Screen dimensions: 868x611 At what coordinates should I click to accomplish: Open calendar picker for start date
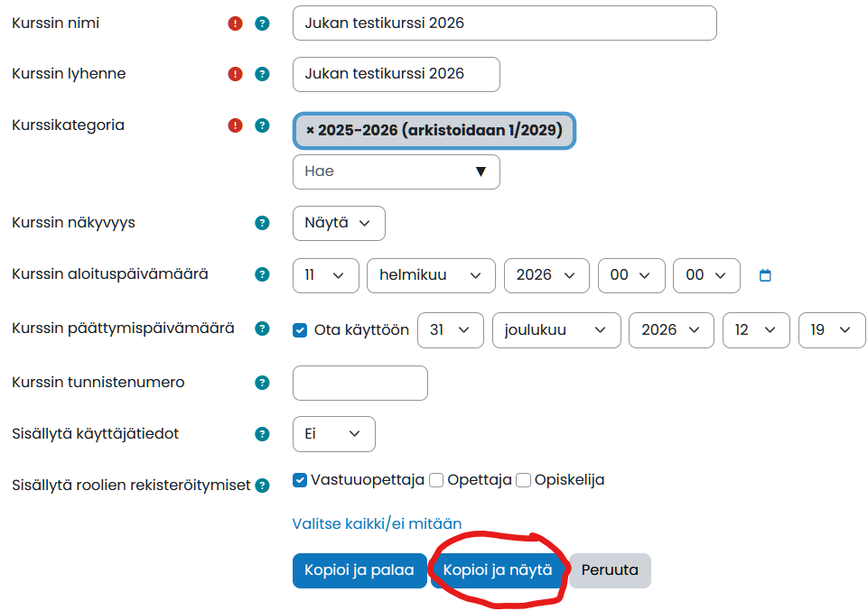(765, 275)
